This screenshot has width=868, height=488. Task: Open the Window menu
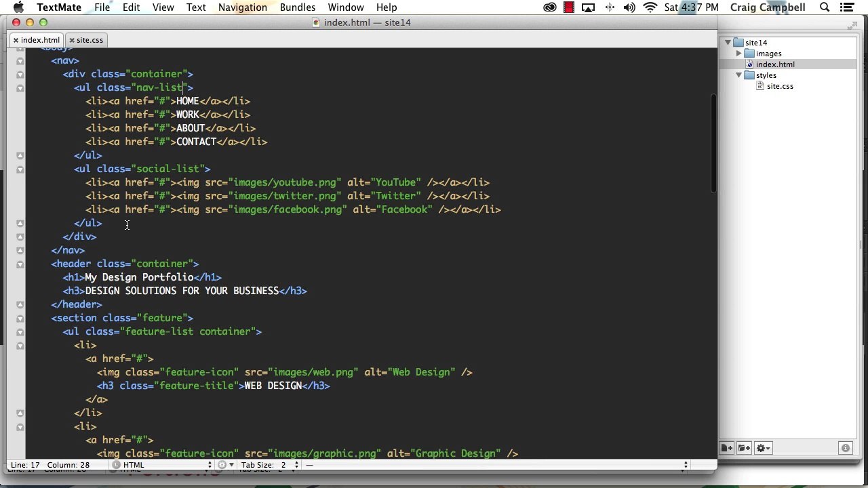[x=346, y=7]
